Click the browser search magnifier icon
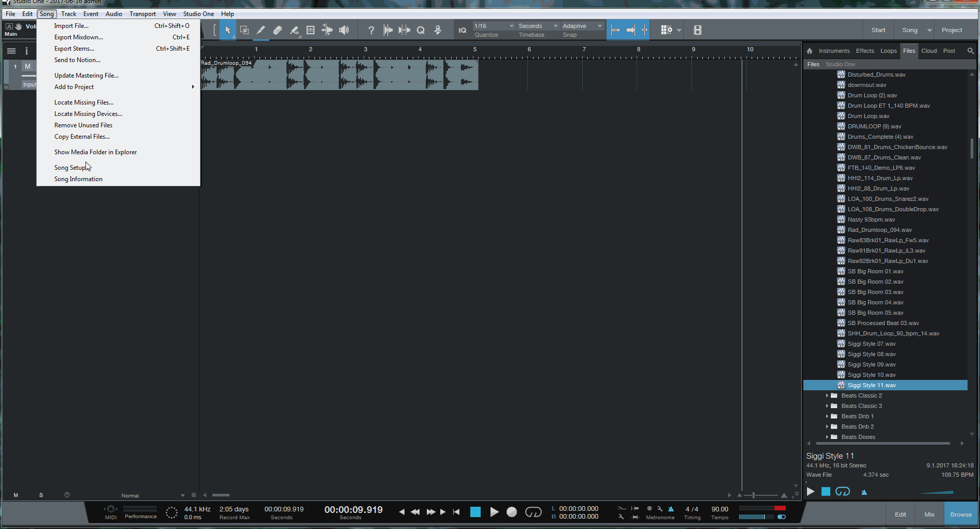Image resolution: width=980 pixels, height=529 pixels. click(x=970, y=51)
